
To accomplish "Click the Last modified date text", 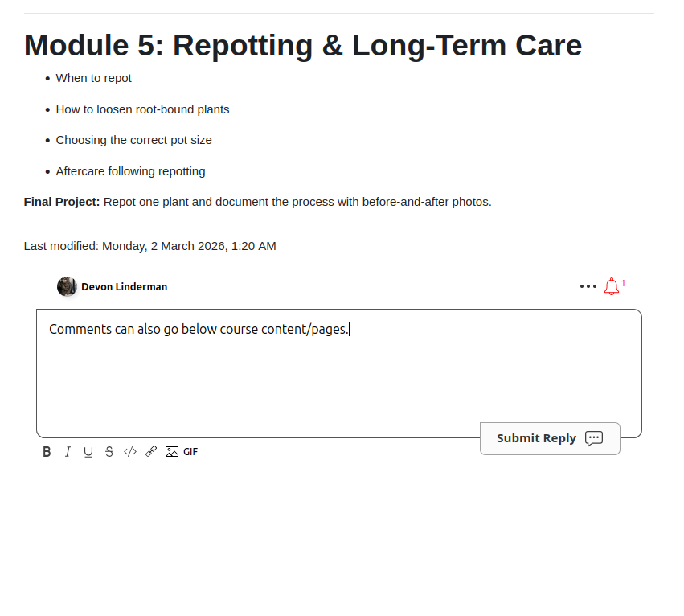I will pos(149,246).
